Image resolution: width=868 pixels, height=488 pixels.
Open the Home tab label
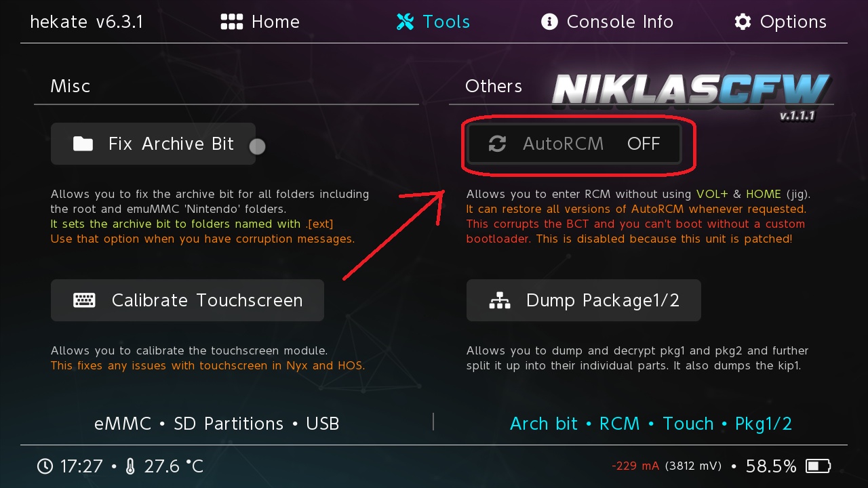point(275,22)
